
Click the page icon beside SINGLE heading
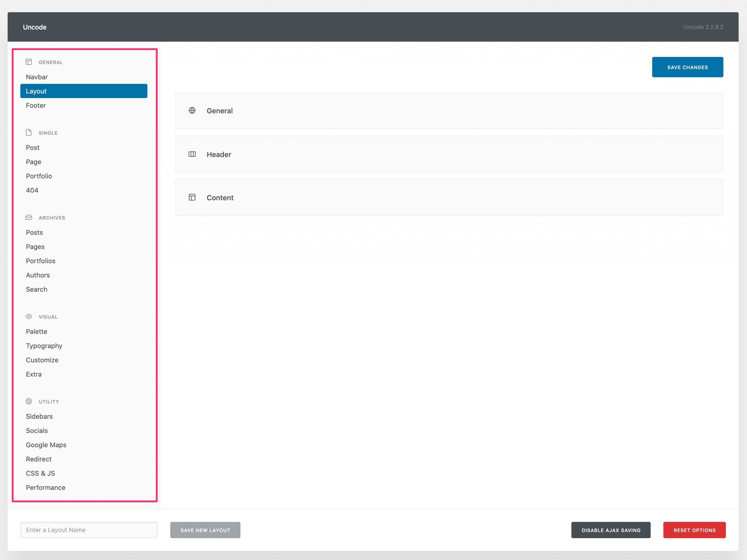(x=29, y=133)
